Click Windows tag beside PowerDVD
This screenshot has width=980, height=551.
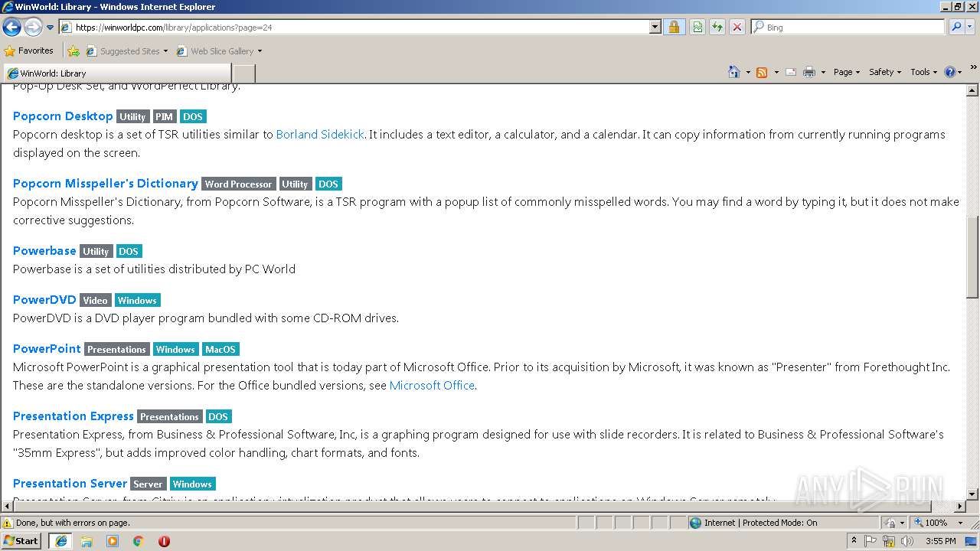(138, 301)
